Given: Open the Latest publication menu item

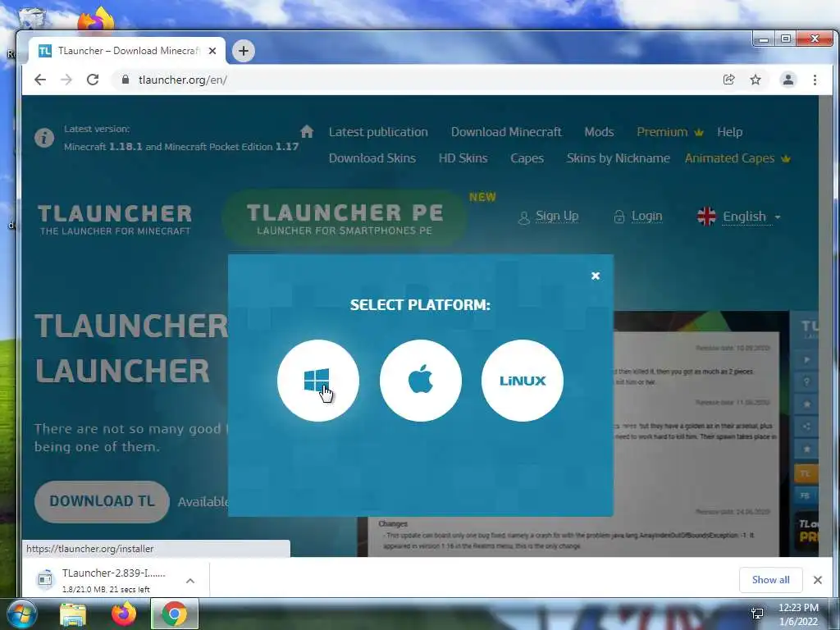Looking at the screenshot, I should point(378,132).
